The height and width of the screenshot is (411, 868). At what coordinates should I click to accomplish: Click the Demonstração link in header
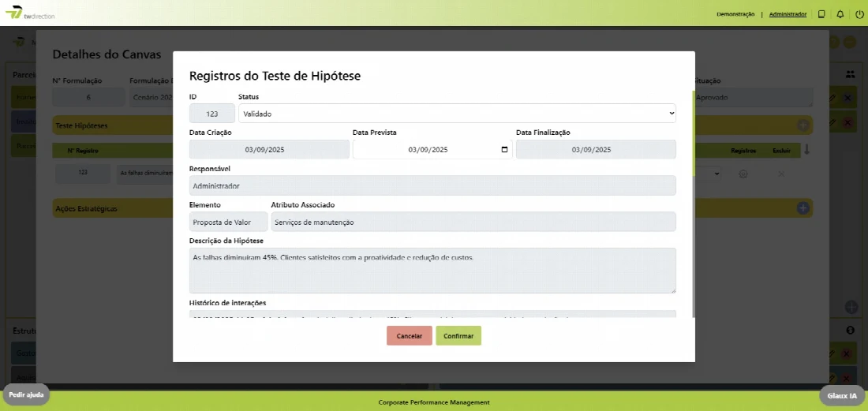point(735,14)
